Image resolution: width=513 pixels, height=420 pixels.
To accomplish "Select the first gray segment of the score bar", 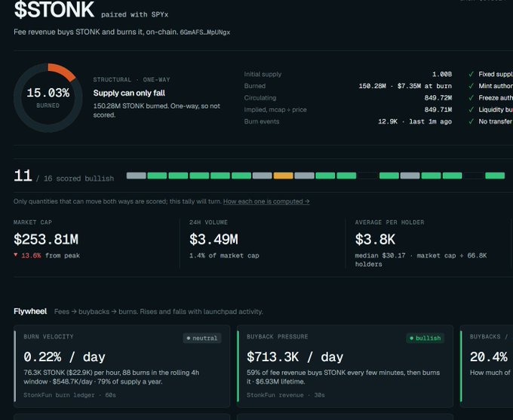I will (136, 176).
